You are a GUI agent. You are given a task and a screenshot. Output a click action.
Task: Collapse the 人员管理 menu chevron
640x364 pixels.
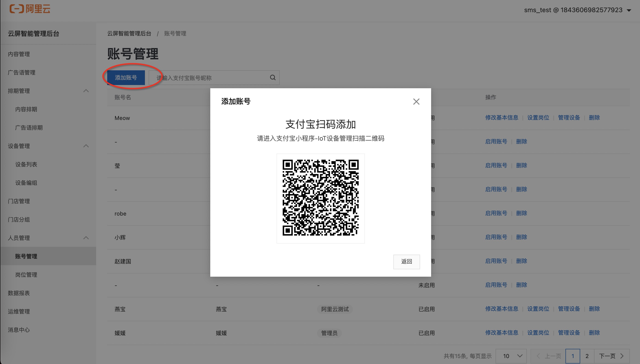pos(86,238)
